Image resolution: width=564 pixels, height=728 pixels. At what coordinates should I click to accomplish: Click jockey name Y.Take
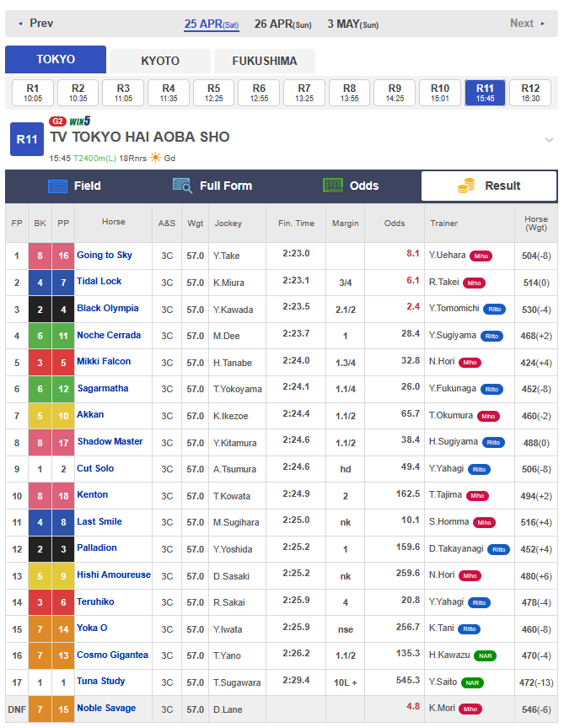tap(226, 256)
